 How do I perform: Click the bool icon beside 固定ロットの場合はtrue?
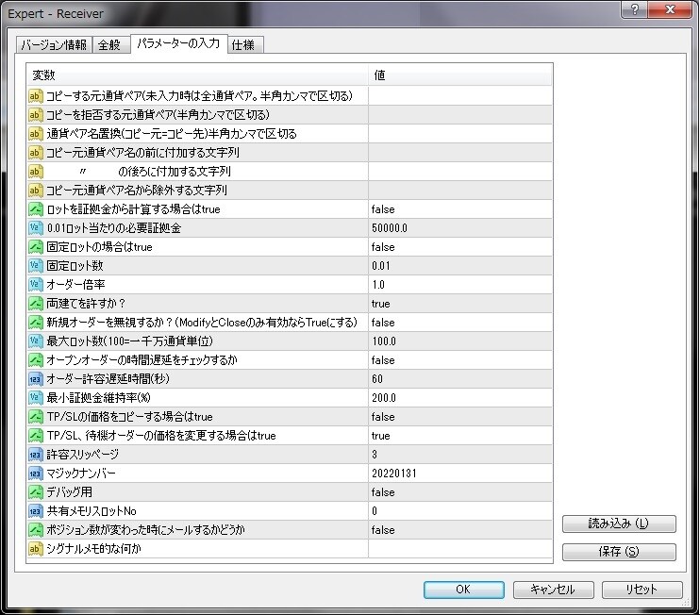pos(35,247)
